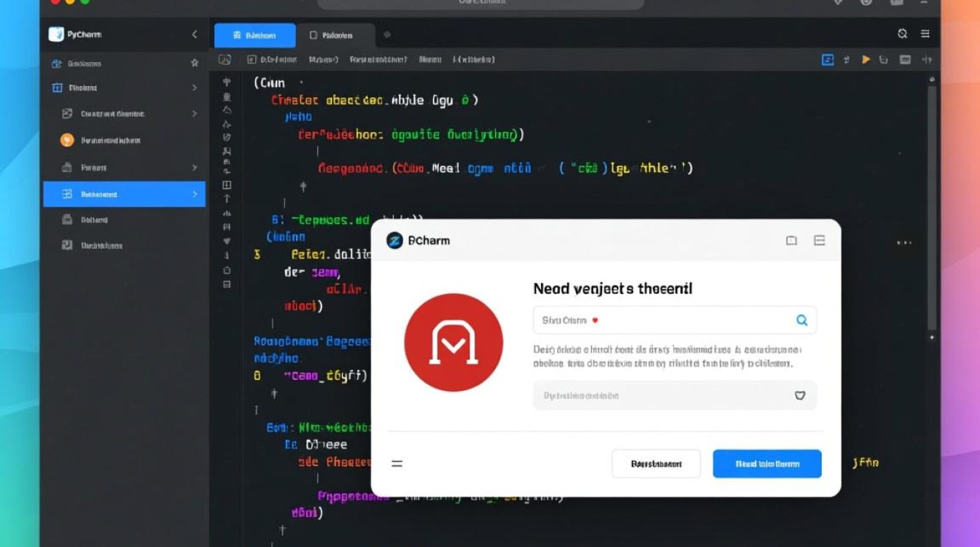Click the blue primary button in dialog
Screen dimensions: 980x547
click(767, 464)
